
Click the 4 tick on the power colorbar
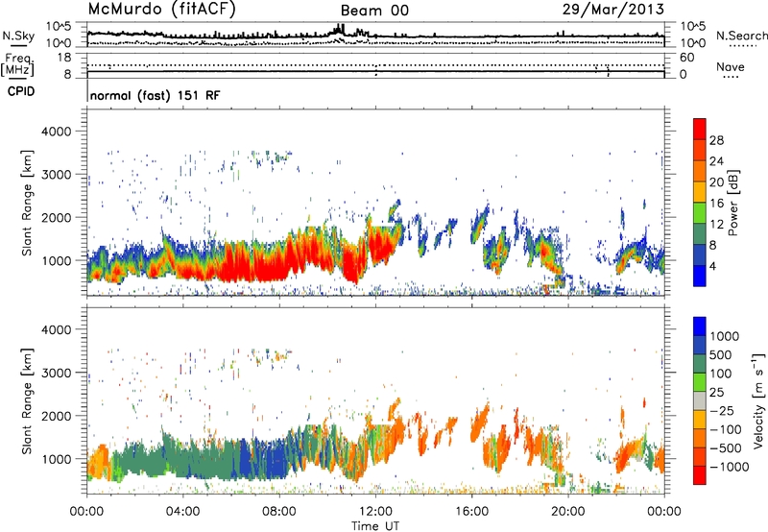[x=713, y=266]
